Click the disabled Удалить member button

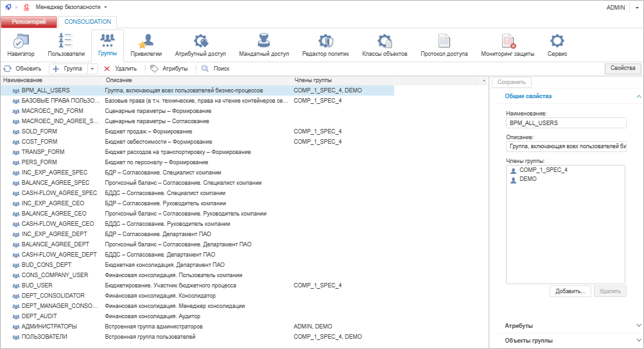pyautogui.click(x=610, y=291)
